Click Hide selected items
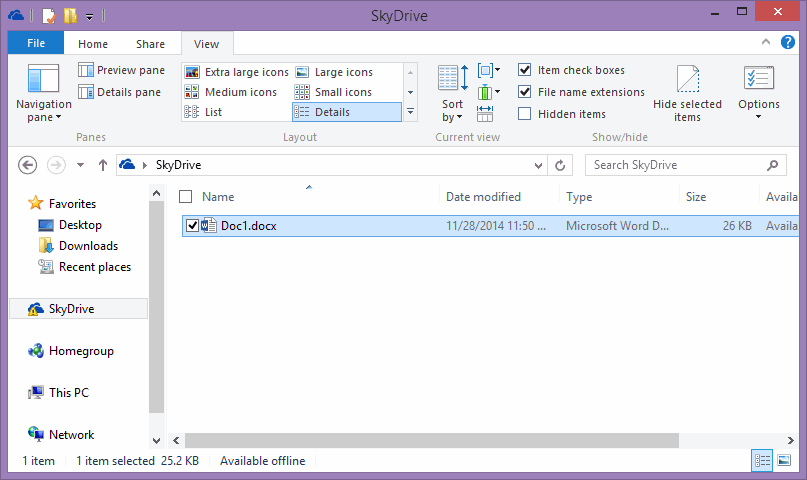The width and height of the screenshot is (807, 480). coord(687,94)
